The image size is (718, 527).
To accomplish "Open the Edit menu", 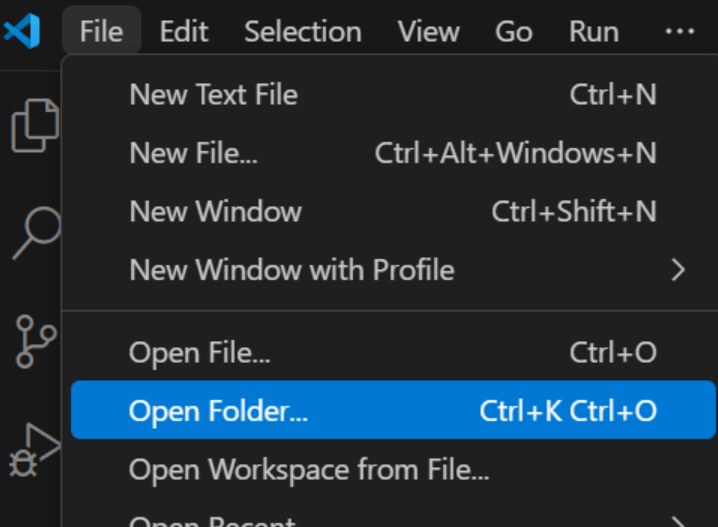I will tap(184, 32).
